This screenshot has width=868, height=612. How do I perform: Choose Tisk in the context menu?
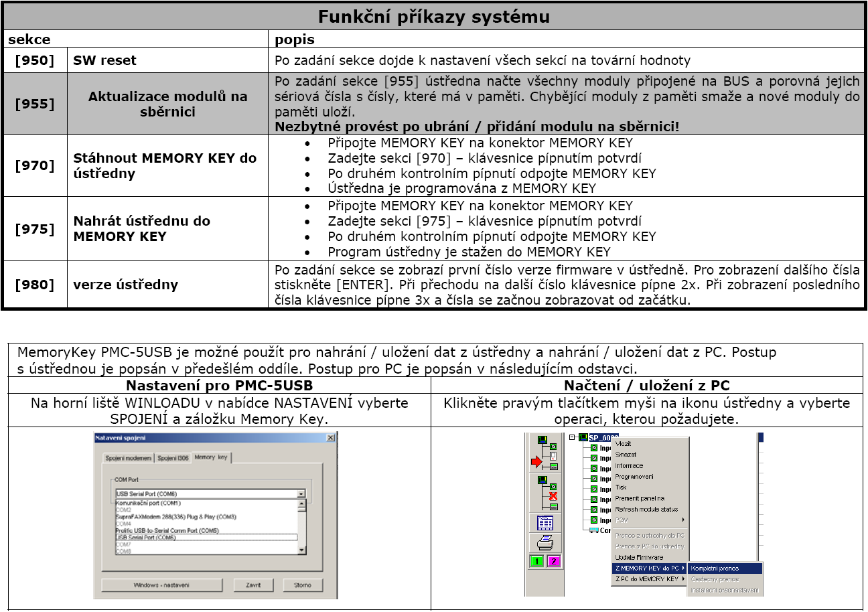click(x=650, y=487)
